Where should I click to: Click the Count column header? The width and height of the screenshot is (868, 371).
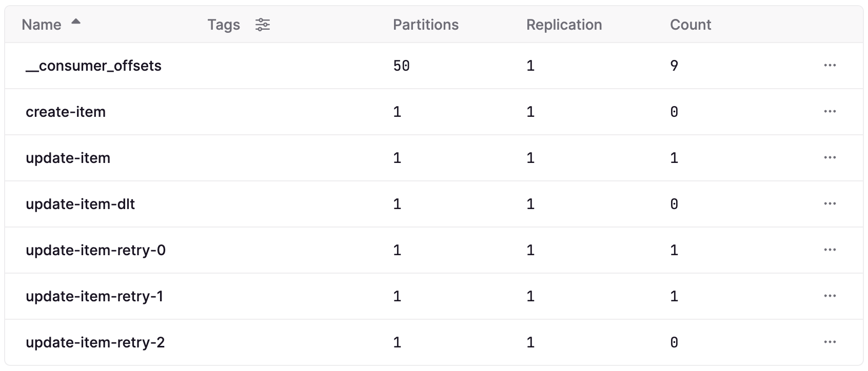(691, 25)
